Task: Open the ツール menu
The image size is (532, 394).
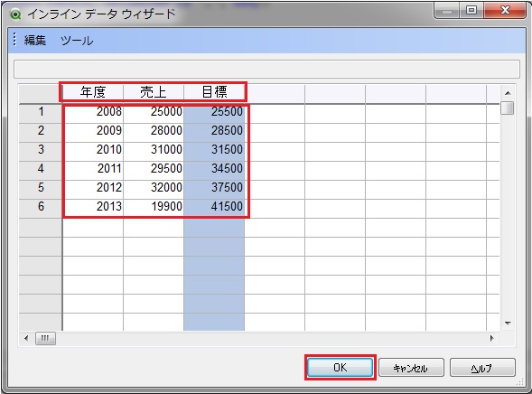Action: [x=77, y=41]
